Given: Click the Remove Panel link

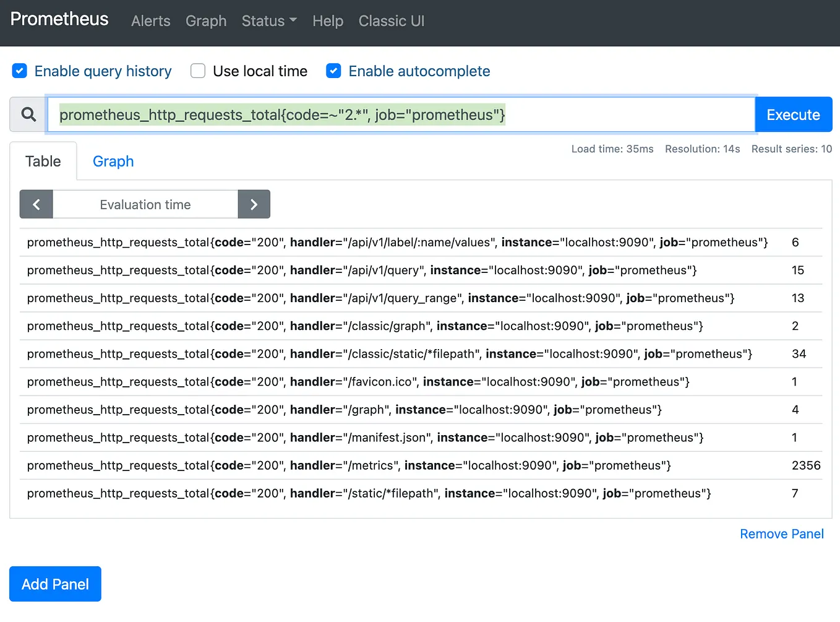Looking at the screenshot, I should click(781, 533).
